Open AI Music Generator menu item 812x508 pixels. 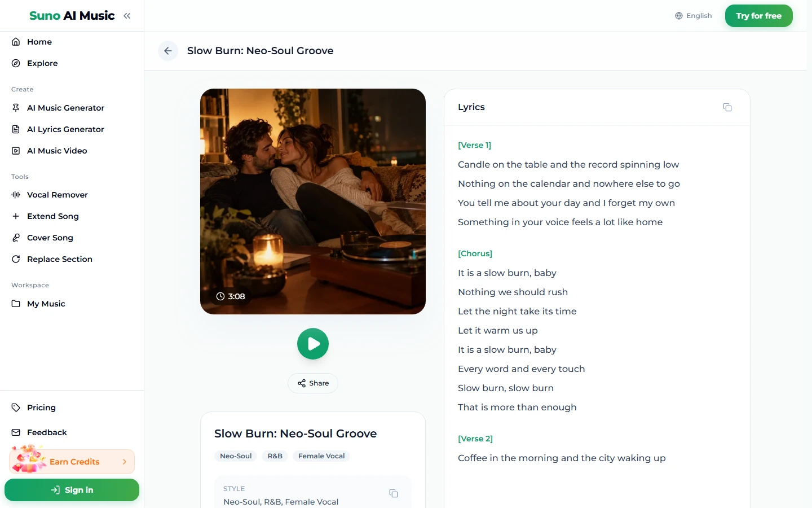point(65,108)
